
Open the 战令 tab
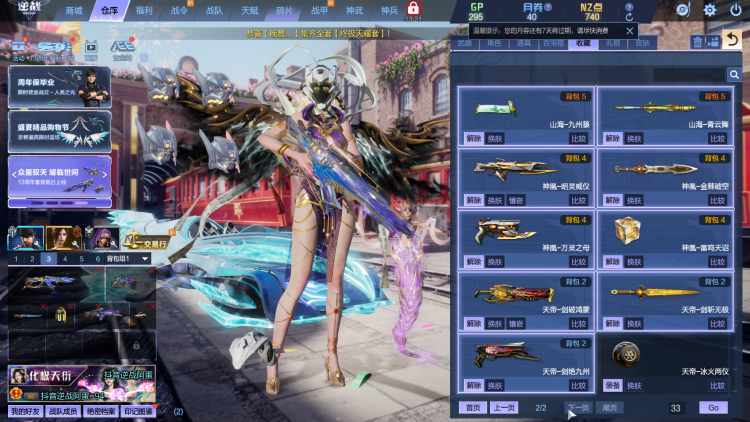(179, 11)
